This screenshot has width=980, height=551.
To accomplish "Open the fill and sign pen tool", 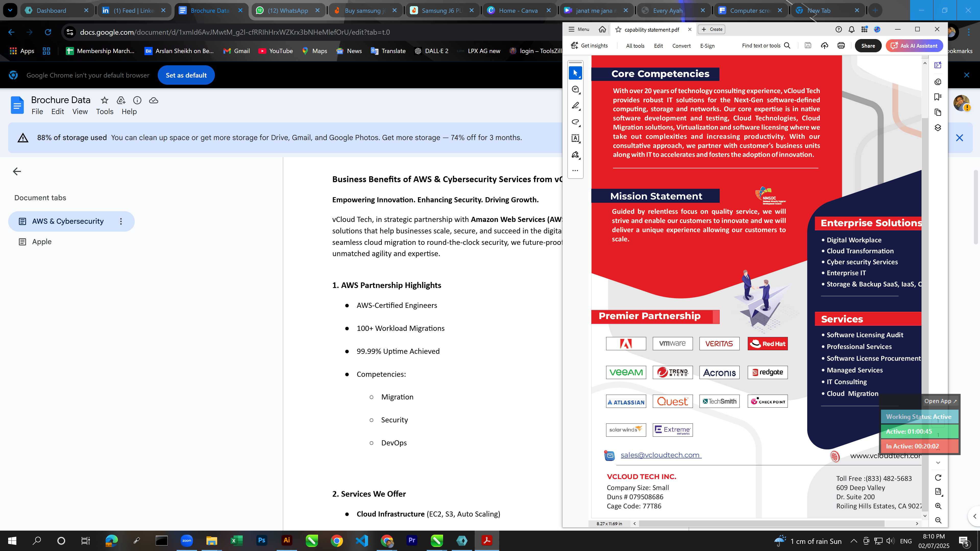I will [575, 155].
